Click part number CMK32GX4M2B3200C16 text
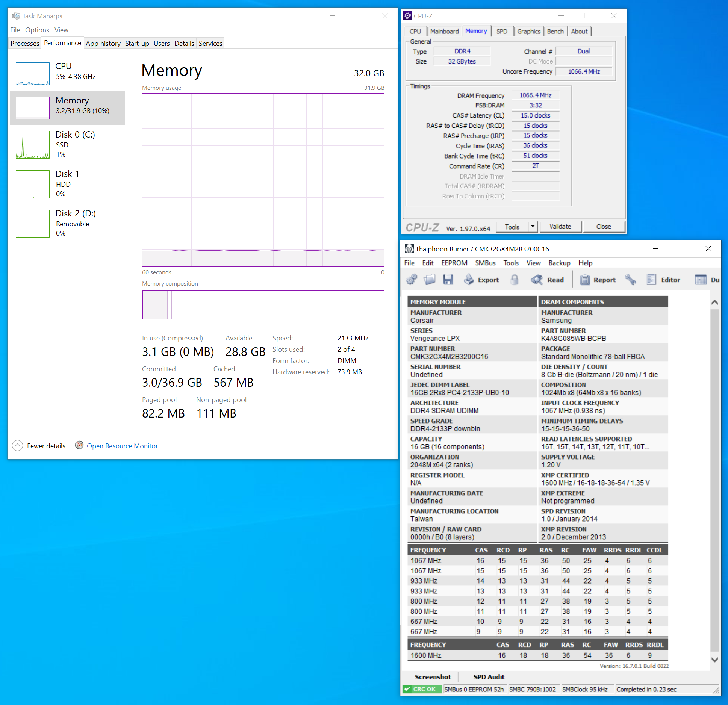Screen dimensions: 728x705 [x=449, y=356]
